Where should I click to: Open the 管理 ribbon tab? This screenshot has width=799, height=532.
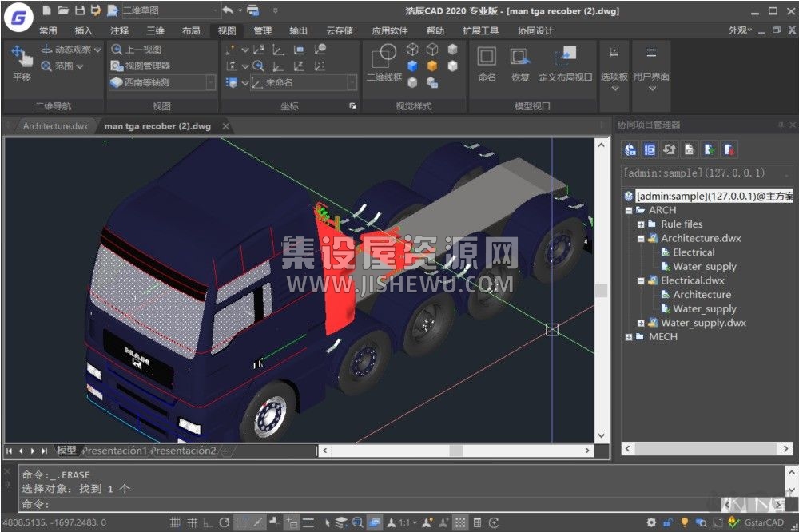click(262, 30)
